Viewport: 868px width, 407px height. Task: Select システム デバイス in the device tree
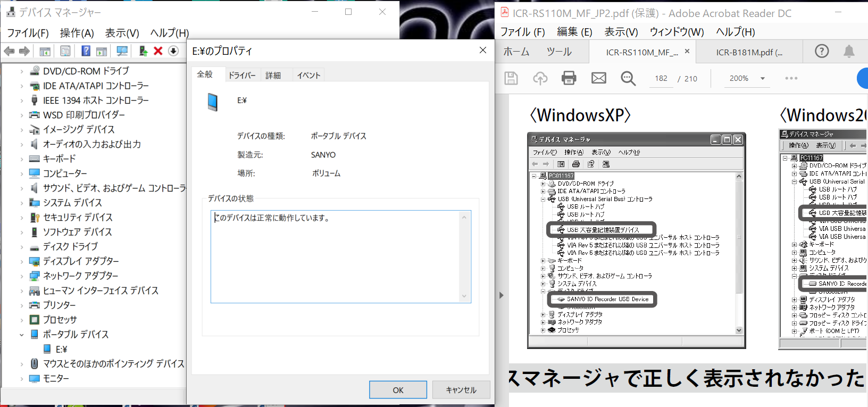72,203
